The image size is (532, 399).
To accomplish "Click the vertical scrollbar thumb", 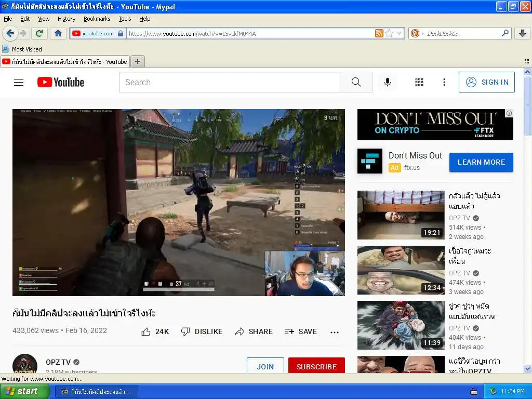I will (x=527, y=105).
